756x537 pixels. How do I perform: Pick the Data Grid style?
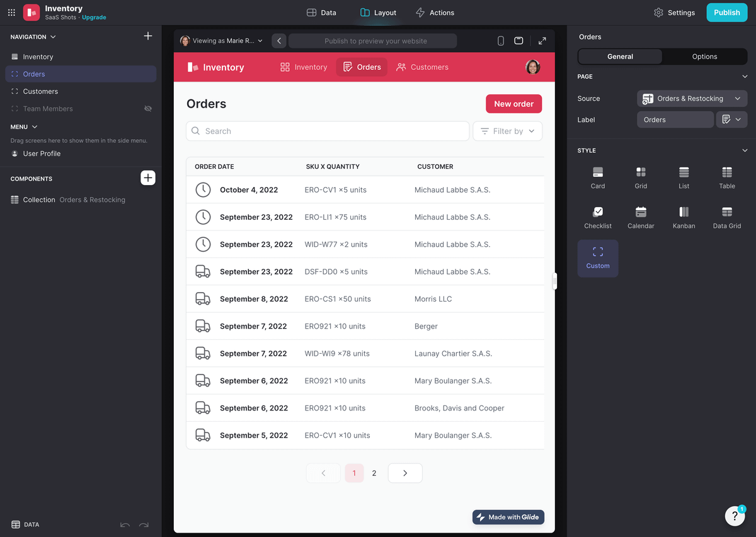(x=726, y=212)
